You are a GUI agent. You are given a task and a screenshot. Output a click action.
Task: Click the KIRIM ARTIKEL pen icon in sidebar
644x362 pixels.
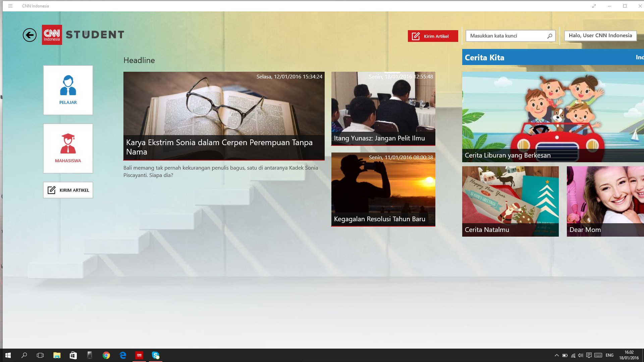[x=52, y=190]
